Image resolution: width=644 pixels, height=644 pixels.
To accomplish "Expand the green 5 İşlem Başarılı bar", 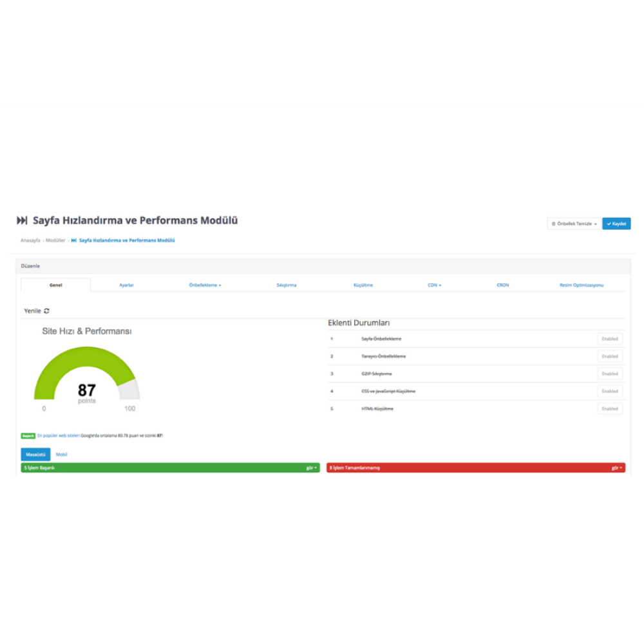I will [x=312, y=468].
